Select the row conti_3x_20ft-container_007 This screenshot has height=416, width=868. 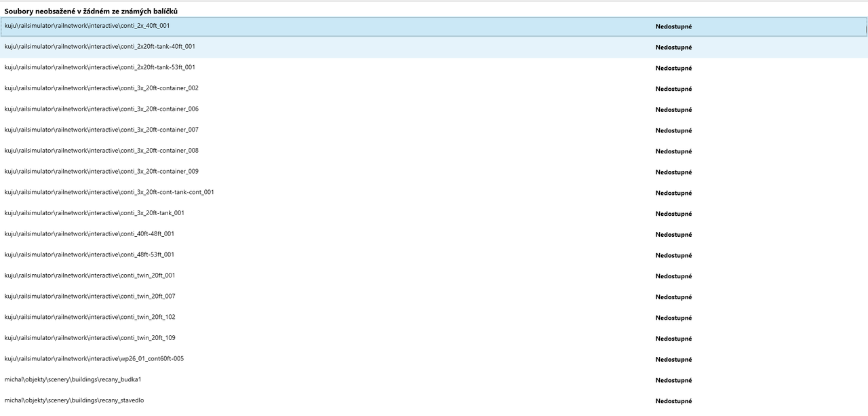[434, 130]
